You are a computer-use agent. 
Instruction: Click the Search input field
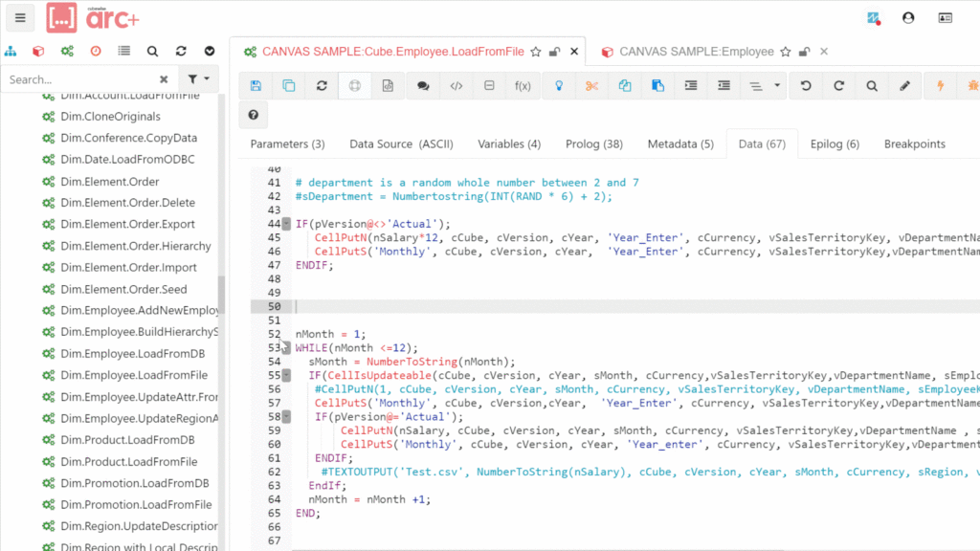click(81, 79)
